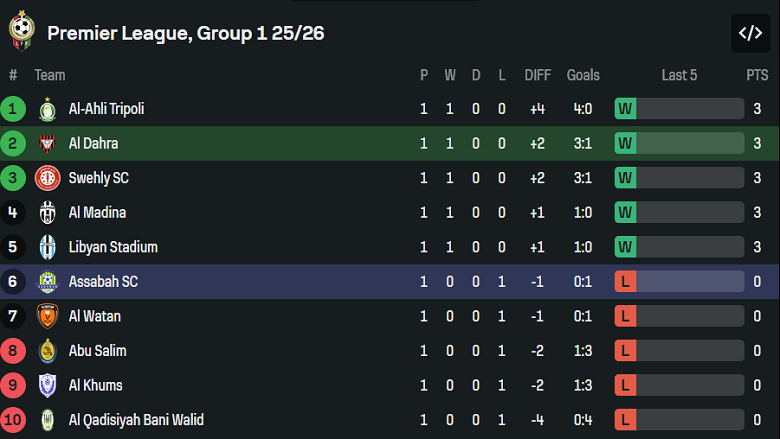
Task: Click the Assabah SC club crest
Action: 48,282
